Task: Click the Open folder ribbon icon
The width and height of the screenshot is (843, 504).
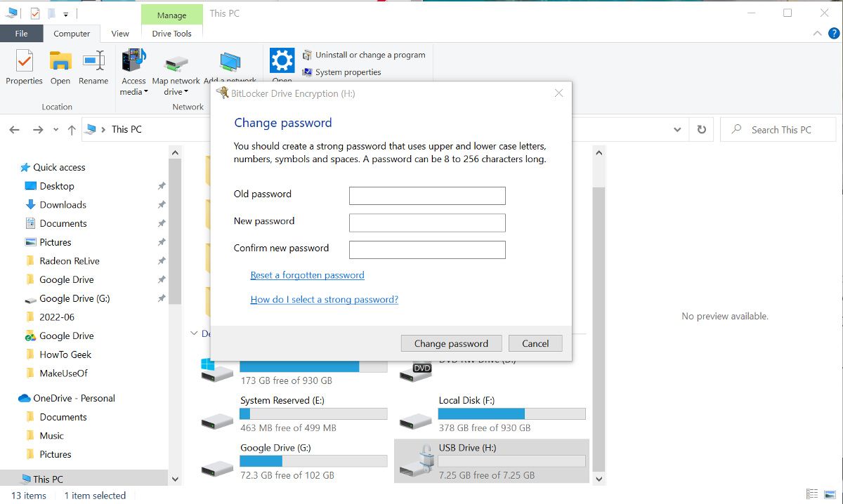Action: pyautogui.click(x=60, y=62)
